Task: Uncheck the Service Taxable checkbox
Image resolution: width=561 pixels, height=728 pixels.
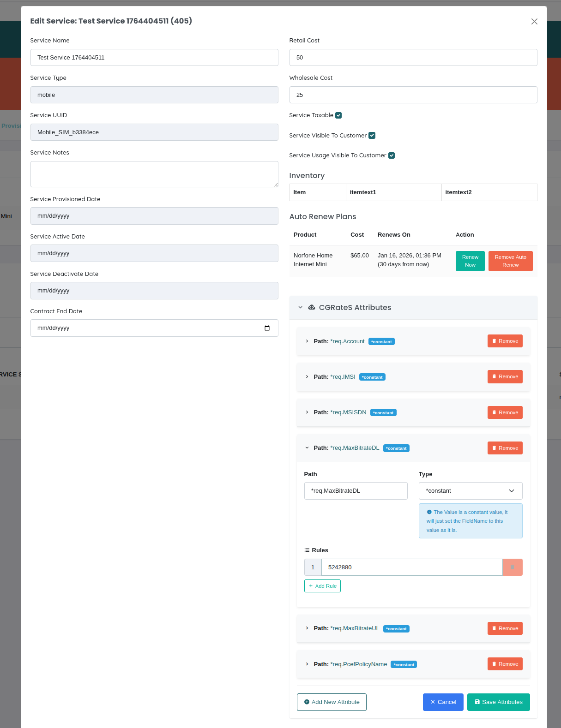Action: point(338,115)
